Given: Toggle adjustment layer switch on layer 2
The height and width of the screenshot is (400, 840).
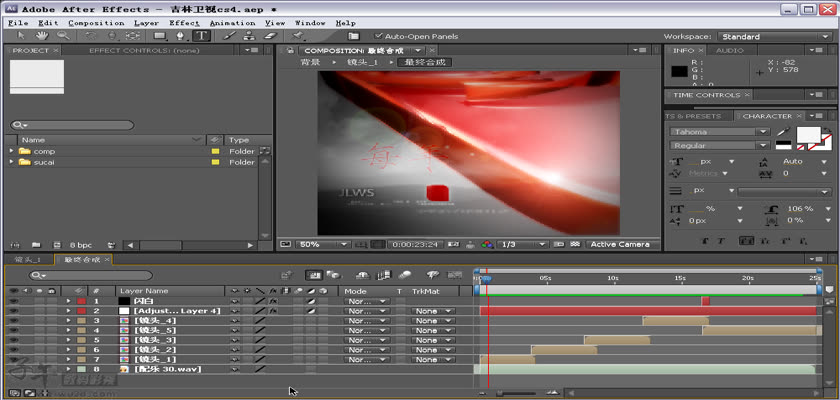Looking at the screenshot, I should point(310,311).
